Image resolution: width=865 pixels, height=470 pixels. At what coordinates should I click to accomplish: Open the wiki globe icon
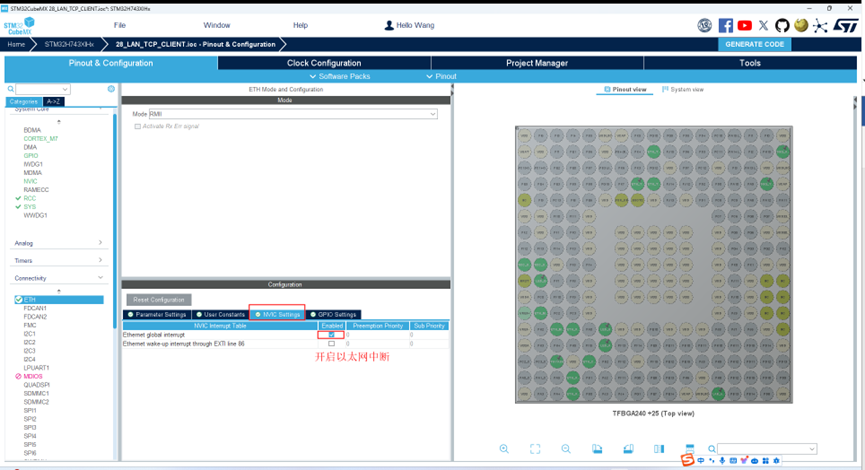pyautogui.click(x=801, y=25)
